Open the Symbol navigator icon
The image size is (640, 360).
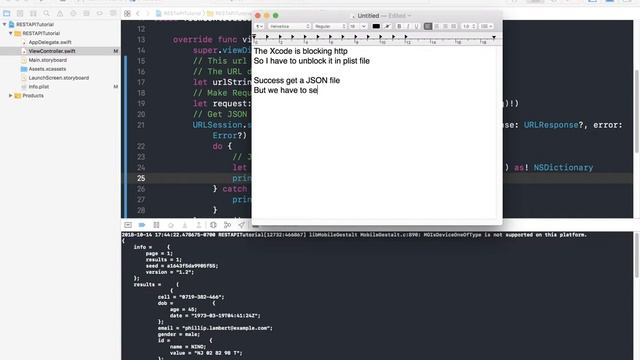click(x=33, y=13)
